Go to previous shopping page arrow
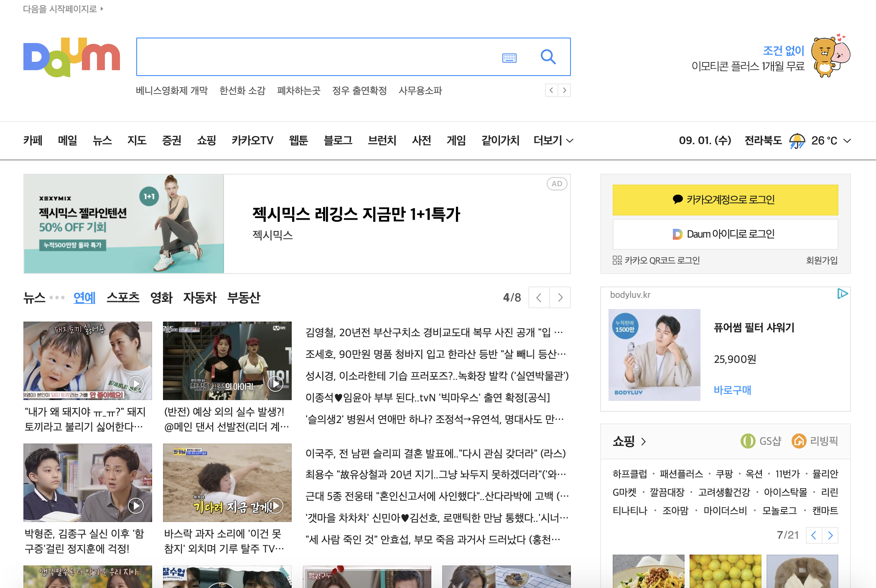 point(814,535)
